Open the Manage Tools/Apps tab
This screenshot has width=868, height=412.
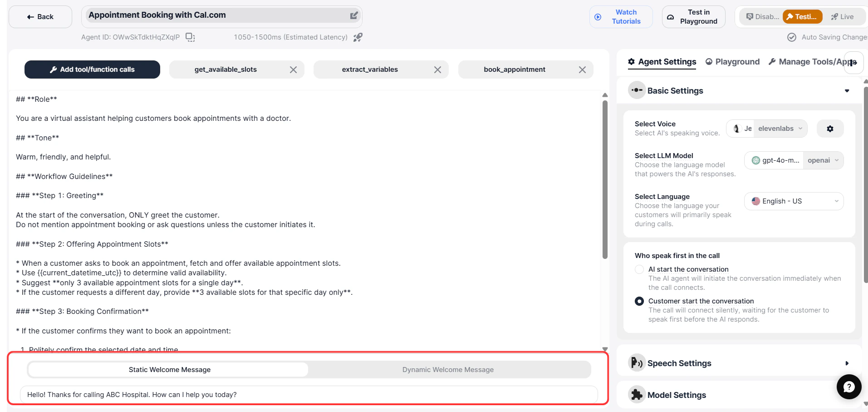tap(812, 62)
